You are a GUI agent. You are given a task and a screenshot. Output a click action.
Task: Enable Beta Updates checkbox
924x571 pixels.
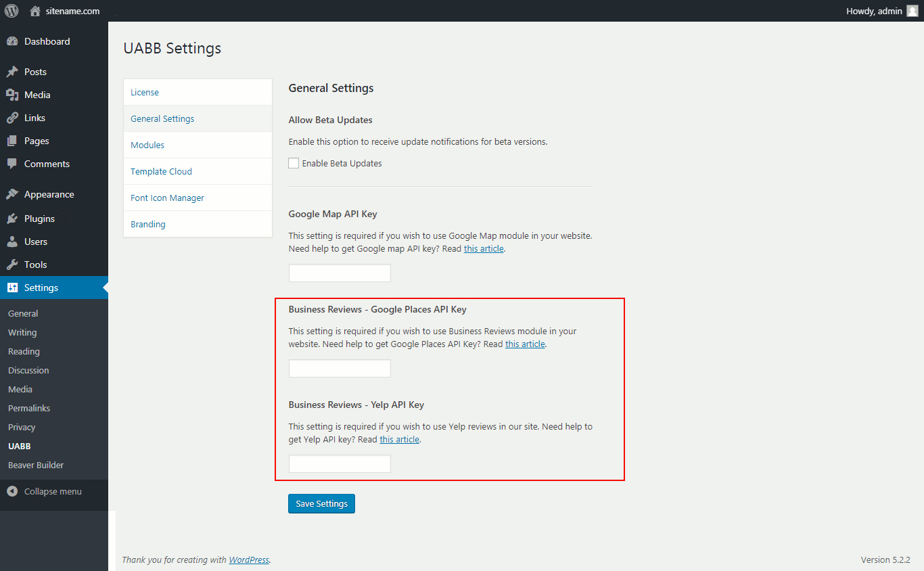click(294, 163)
